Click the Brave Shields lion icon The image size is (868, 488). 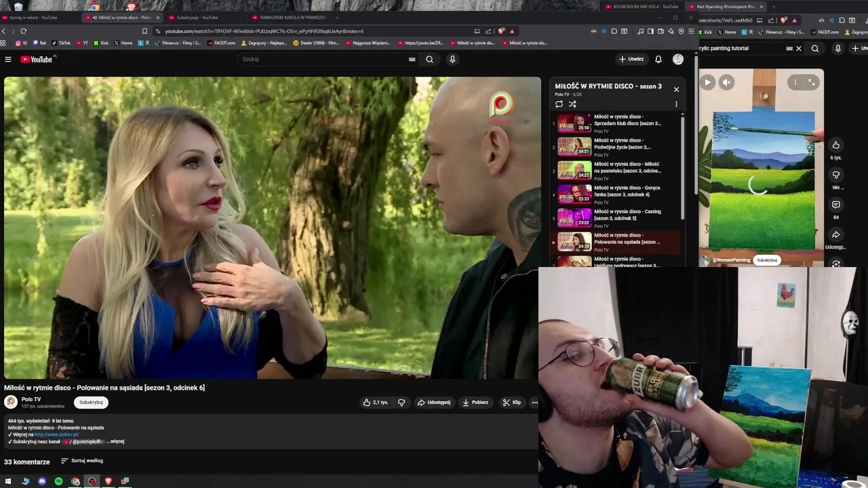pos(501,31)
